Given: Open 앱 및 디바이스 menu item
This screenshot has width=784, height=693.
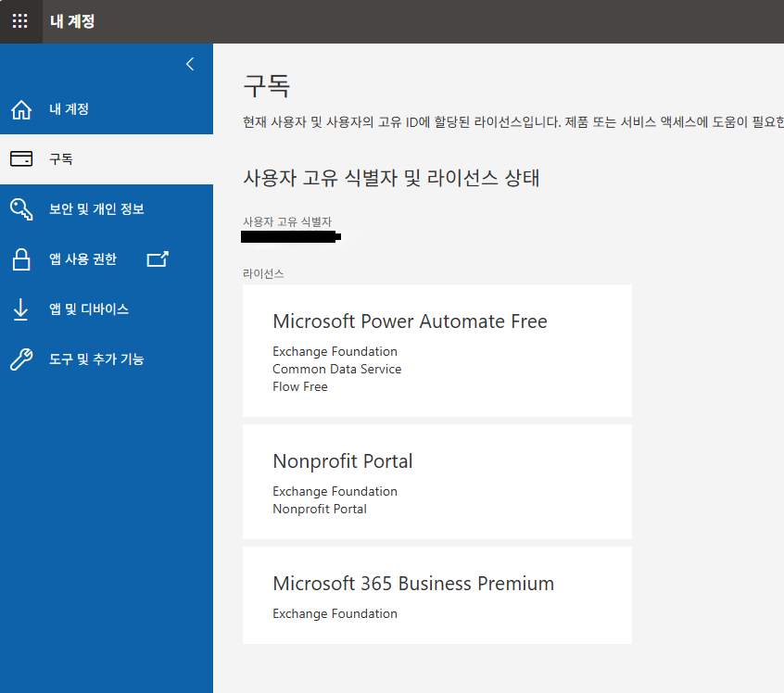Looking at the screenshot, I should click(x=107, y=309).
